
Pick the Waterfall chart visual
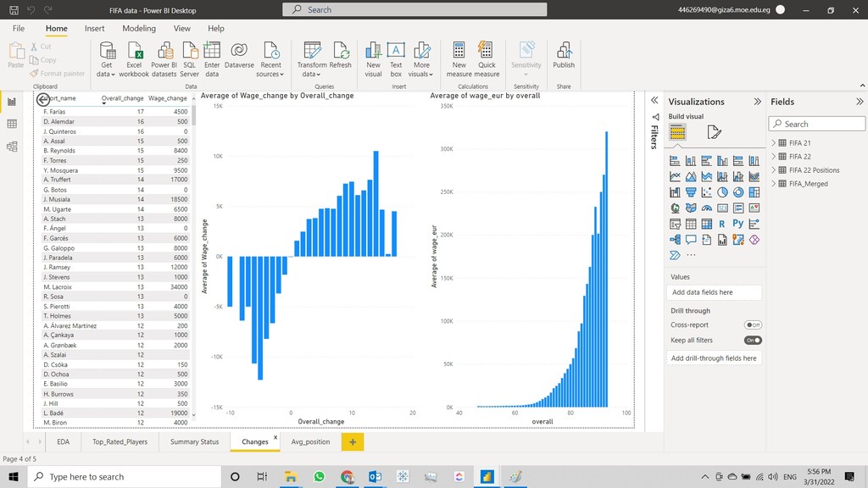click(x=675, y=192)
